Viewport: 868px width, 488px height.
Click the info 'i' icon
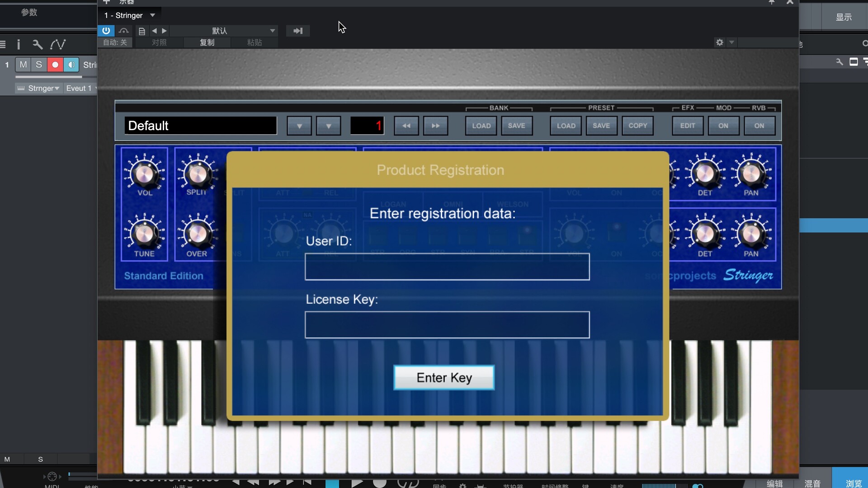(x=19, y=44)
